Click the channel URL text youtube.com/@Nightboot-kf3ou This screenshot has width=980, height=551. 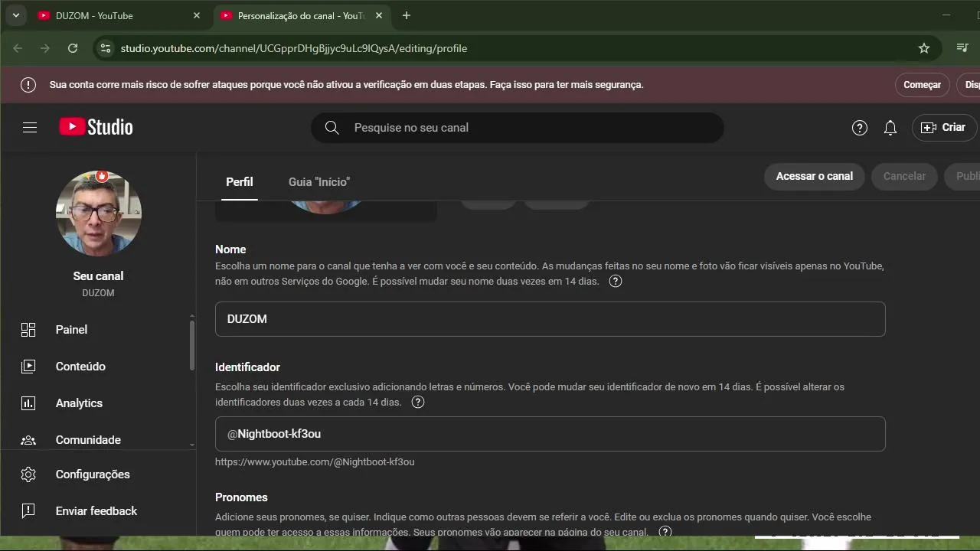click(x=315, y=462)
